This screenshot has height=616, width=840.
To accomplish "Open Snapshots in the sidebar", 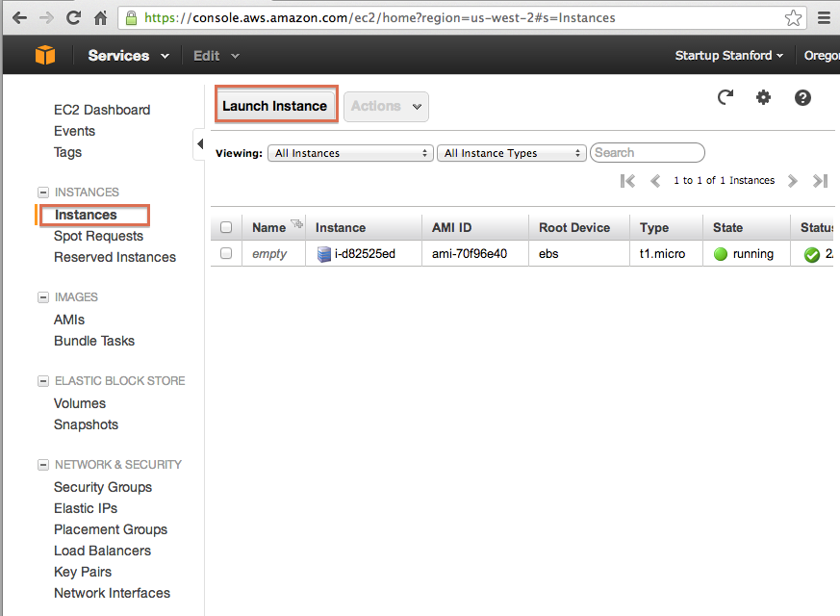I will tap(86, 424).
